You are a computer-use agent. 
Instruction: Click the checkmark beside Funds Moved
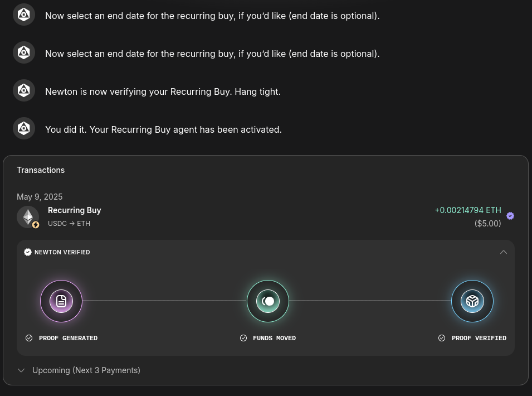243,337
